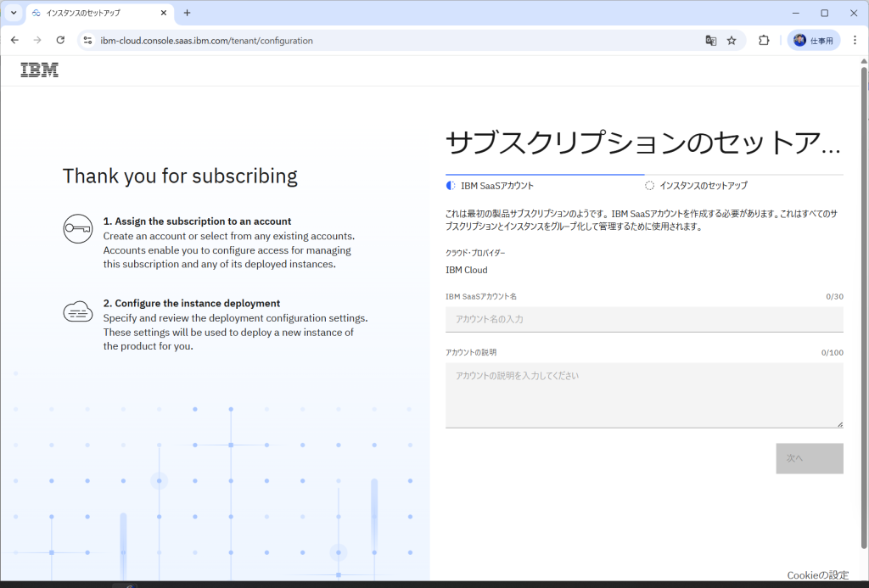869x588 pixels.
Task: Open the Chrome three-dot menu
Action: [855, 41]
